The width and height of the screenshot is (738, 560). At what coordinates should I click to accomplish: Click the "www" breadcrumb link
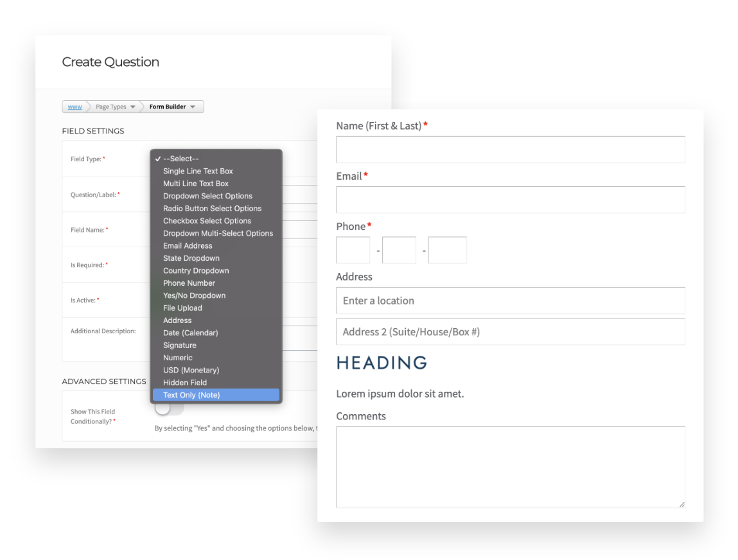[x=75, y=107]
